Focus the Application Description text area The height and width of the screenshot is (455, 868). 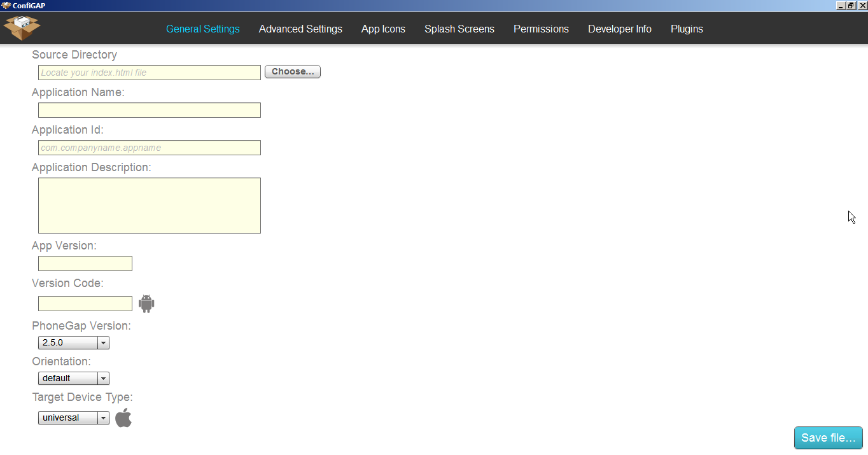(x=150, y=206)
